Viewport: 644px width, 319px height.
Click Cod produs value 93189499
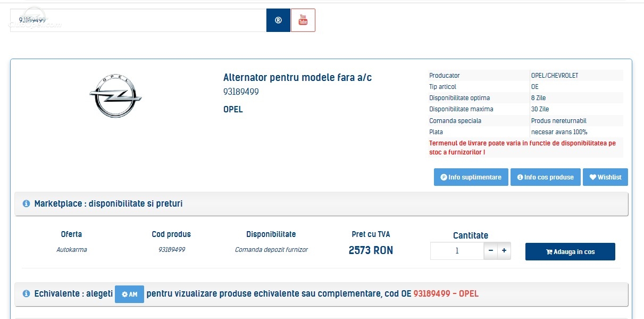point(171,250)
